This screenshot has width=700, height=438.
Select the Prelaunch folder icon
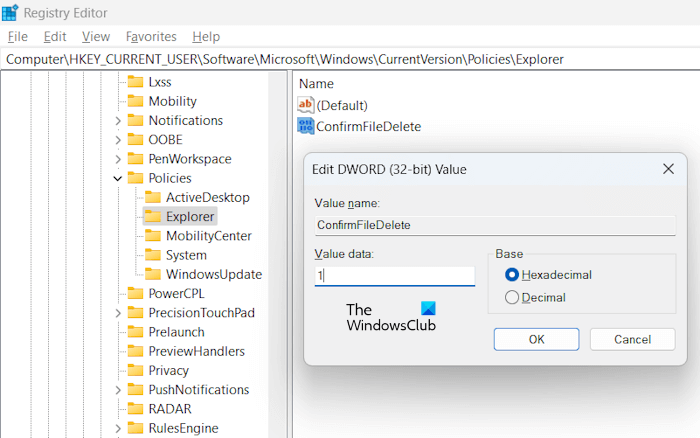(136, 331)
